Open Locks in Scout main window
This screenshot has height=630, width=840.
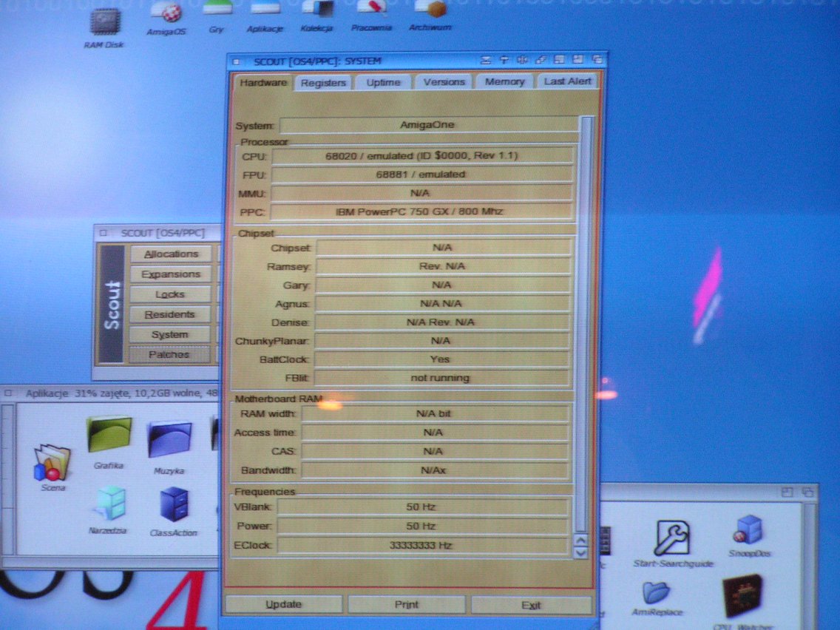click(170, 294)
